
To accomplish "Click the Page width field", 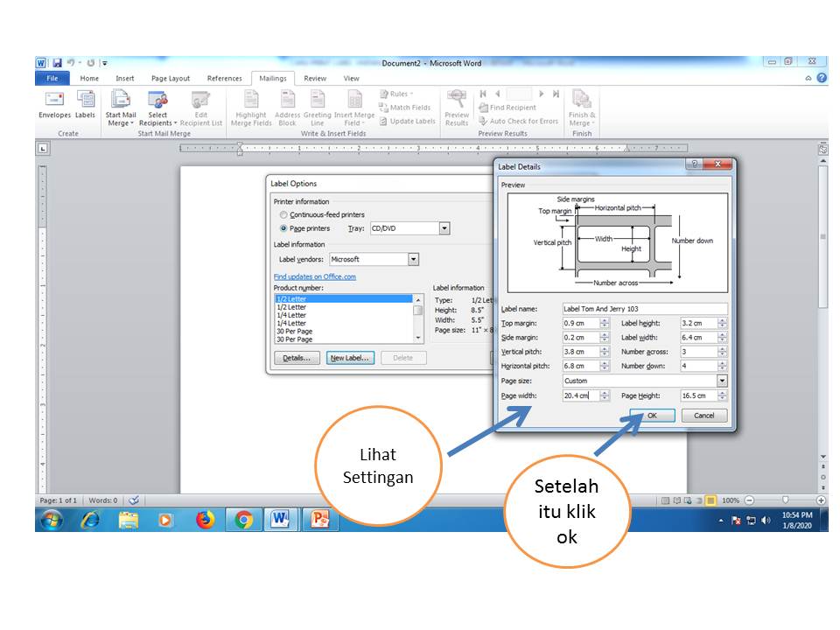I will [581, 395].
